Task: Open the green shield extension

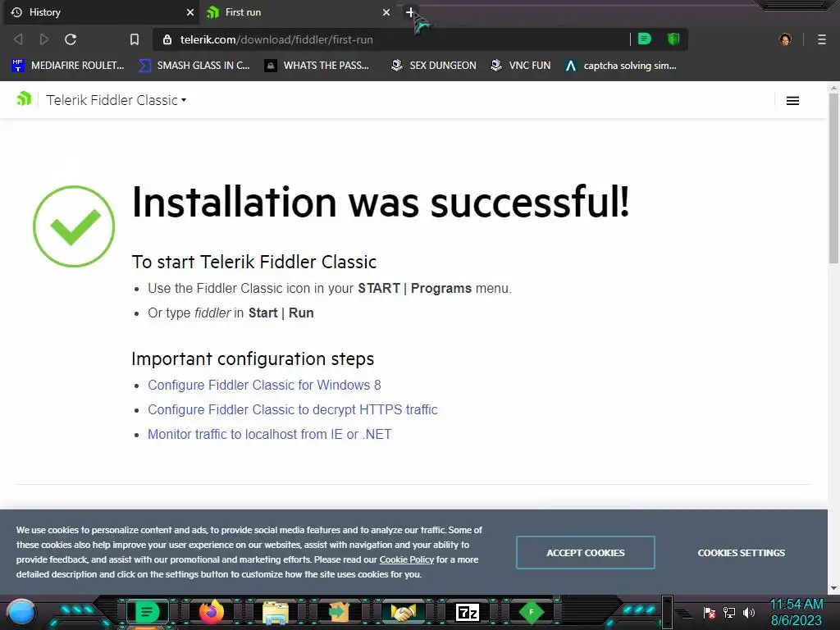Action: [673, 39]
